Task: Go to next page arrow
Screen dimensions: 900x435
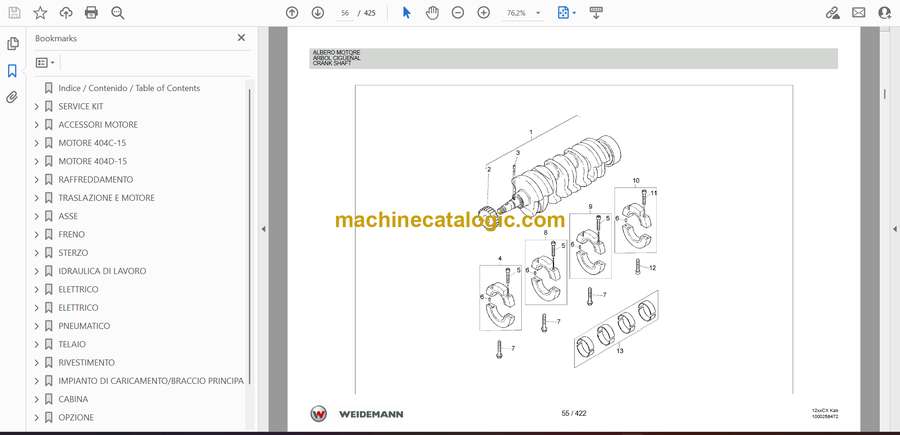Action: (x=317, y=13)
